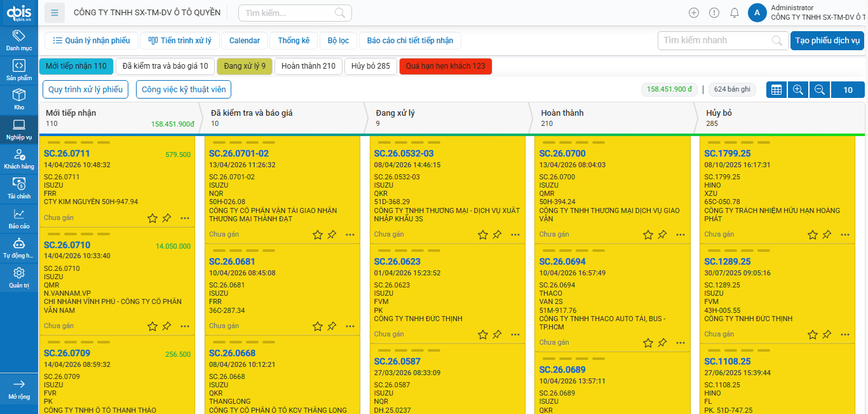Star the SC.26.0711 ticket card
The image size is (868, 414).
click(x=153, y=218)
